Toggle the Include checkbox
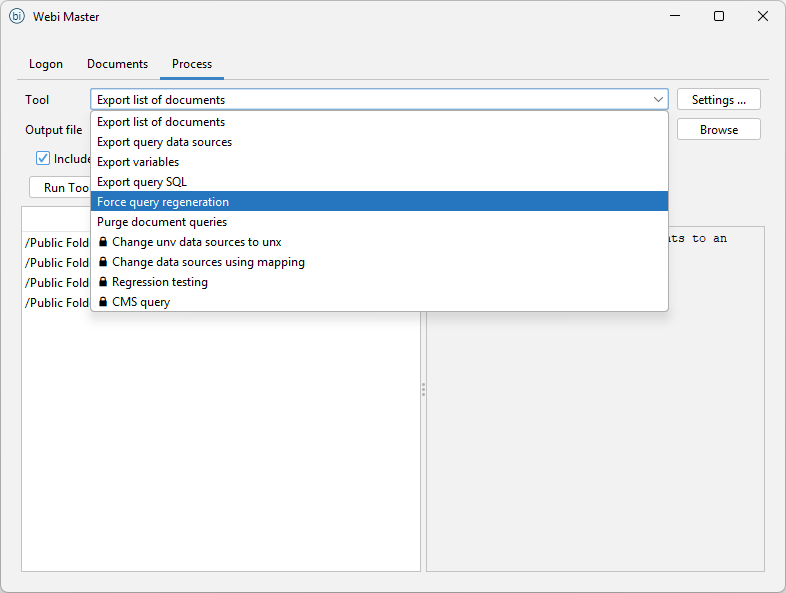 pyautogui.click(x=43, y=158)
